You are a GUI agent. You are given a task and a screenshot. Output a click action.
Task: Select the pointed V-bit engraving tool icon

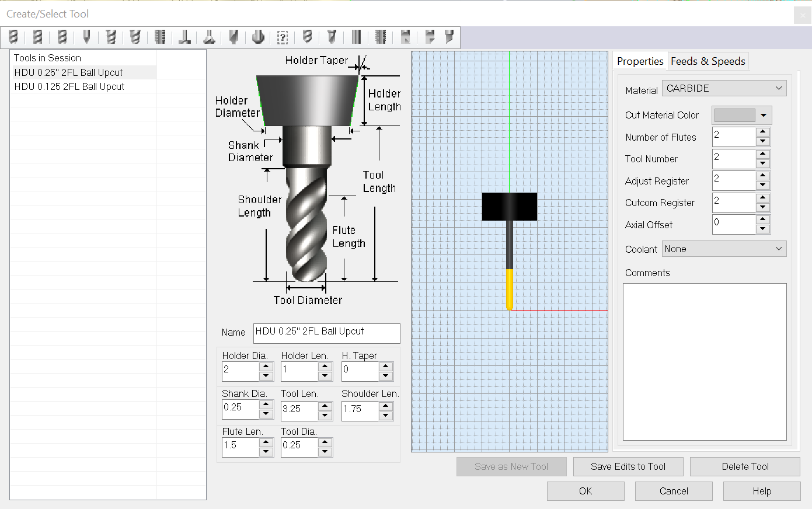coord(86,37)
